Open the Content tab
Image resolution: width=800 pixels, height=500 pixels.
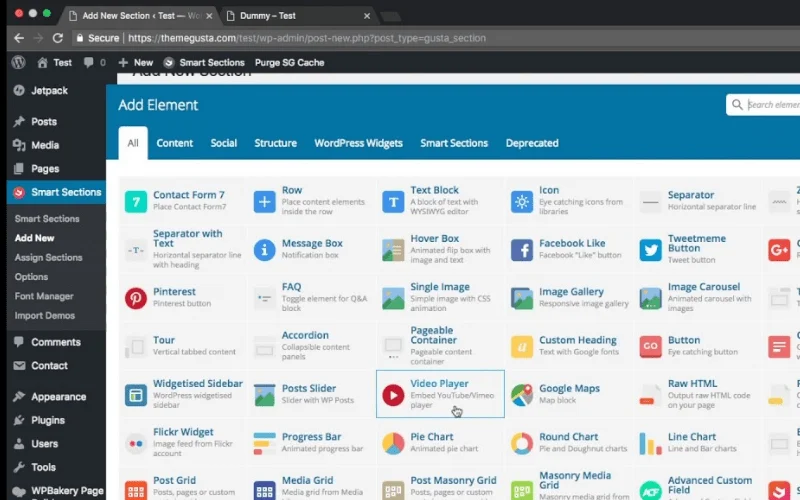point(174,143)
